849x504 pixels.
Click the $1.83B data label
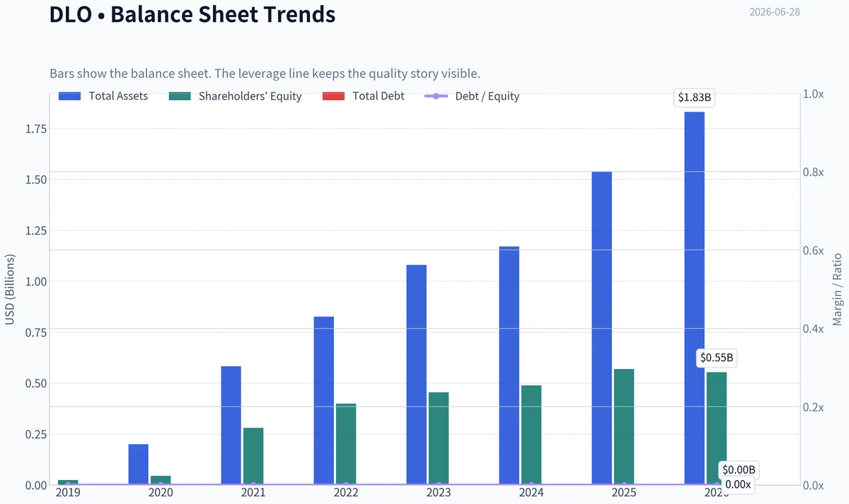694,98
